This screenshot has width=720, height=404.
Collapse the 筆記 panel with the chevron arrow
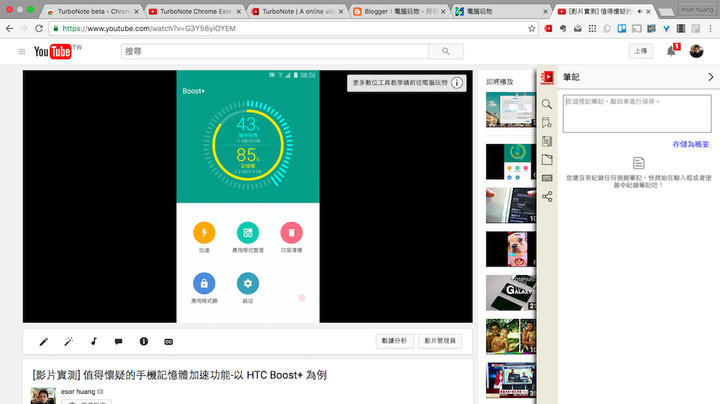coord(710,77)
